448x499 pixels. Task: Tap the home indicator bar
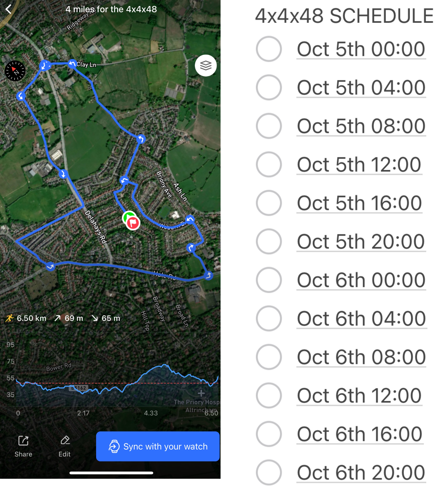tap(111, 473)
